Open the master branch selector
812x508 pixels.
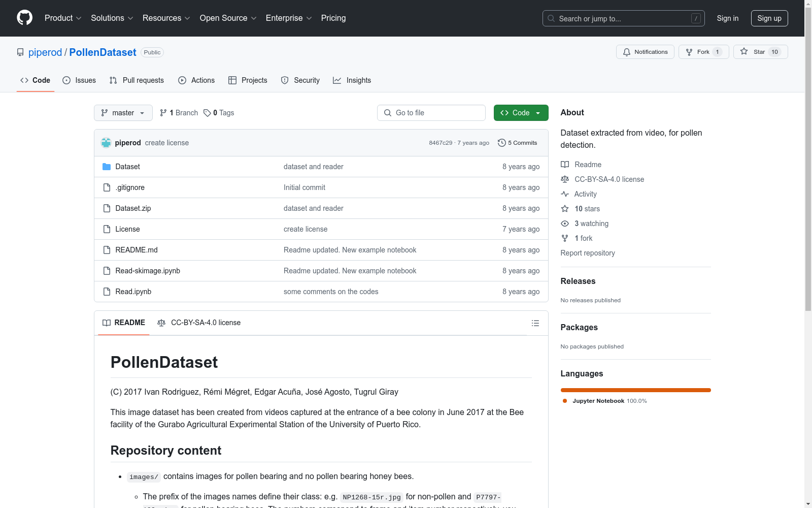point(123,113)
